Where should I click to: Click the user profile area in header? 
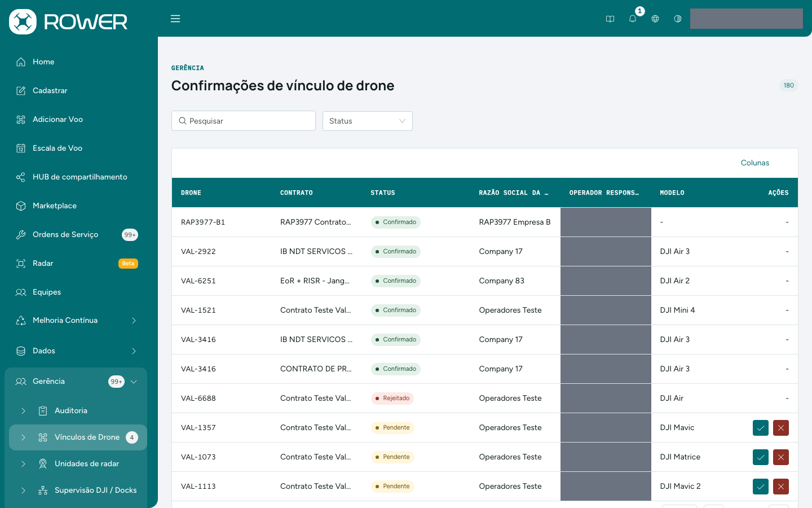pos(747,19)
